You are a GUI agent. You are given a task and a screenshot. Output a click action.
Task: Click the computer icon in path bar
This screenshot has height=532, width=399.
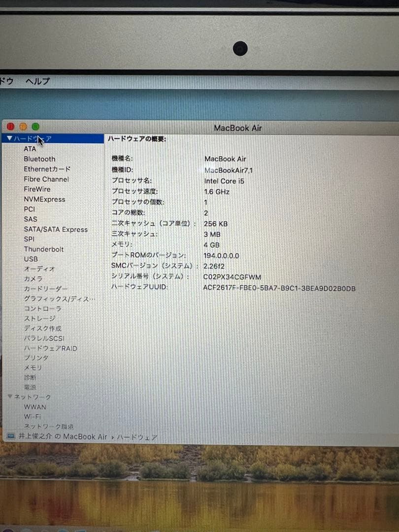(x=11, y=436)
